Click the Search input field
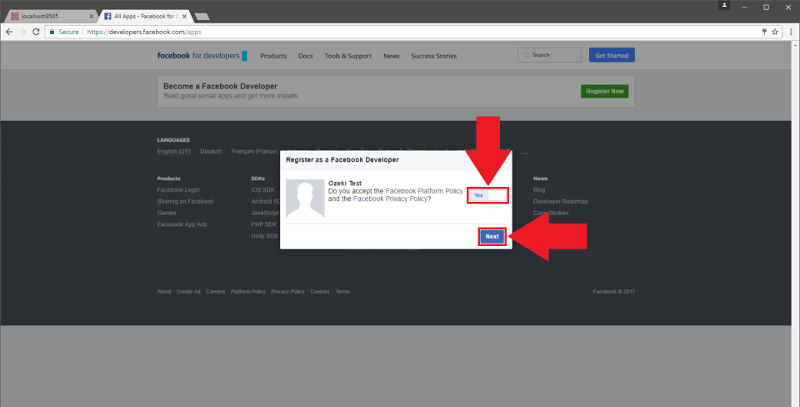Image resolution: width=800 pixels, height=407 pixels. (x=549, y=55)
